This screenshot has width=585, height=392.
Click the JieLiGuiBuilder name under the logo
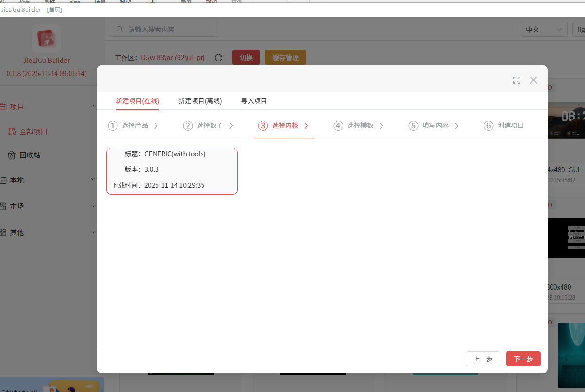[47, 61]
